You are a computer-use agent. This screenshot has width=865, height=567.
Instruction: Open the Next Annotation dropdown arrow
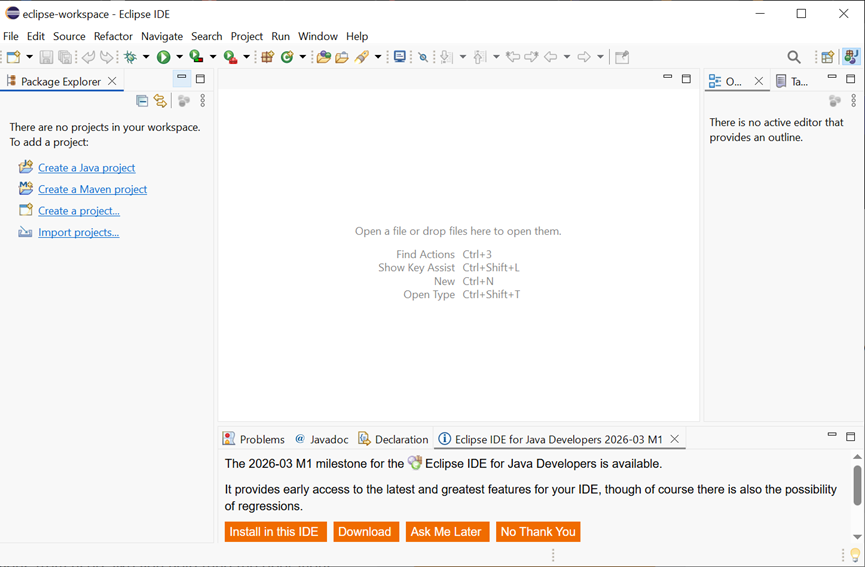coord(462,57)
